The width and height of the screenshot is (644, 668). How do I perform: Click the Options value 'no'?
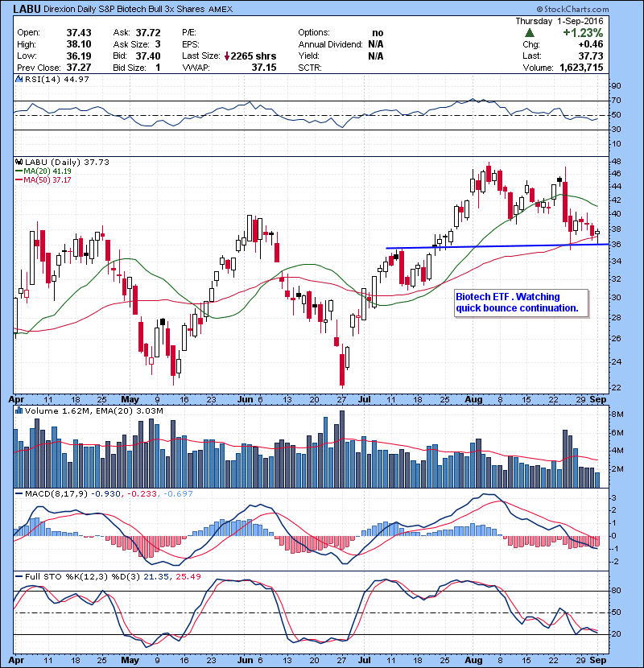378,33
